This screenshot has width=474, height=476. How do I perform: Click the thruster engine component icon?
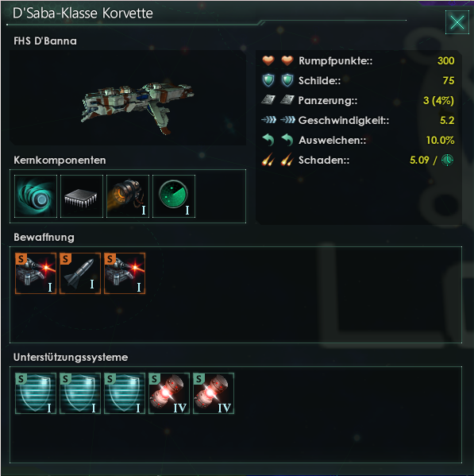tap(128, 196)
